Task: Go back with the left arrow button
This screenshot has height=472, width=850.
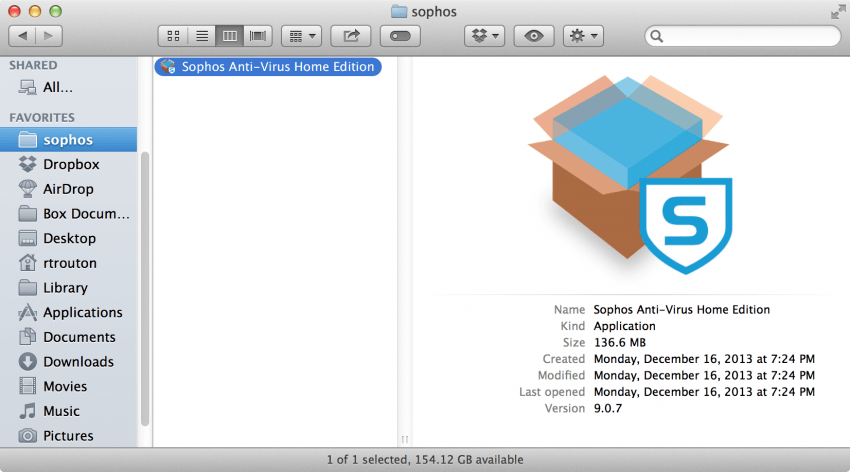Action: click(22, 36)
